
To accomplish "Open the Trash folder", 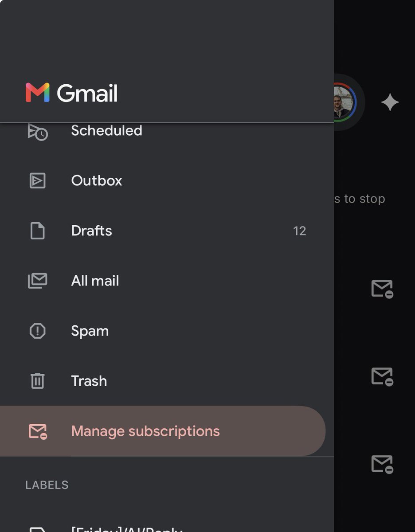I will (x=167, y=381).
